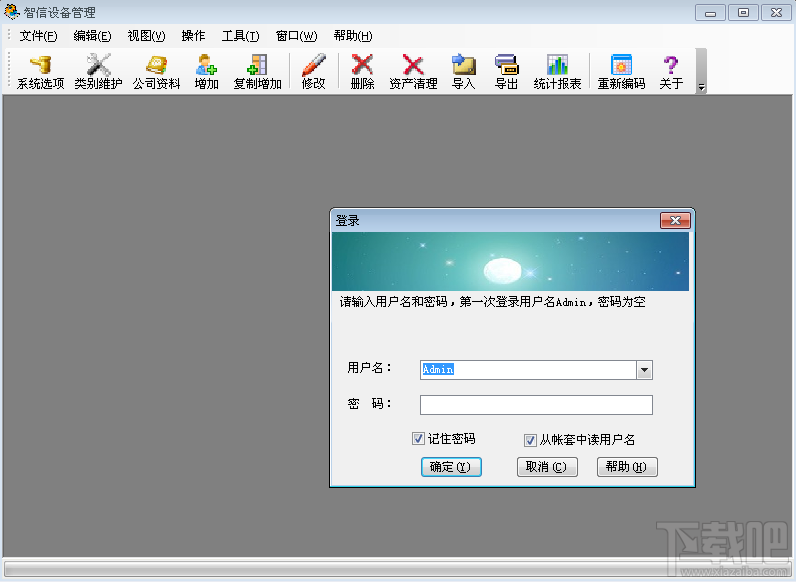Click the 取消(C) button

tap(547, 467)
